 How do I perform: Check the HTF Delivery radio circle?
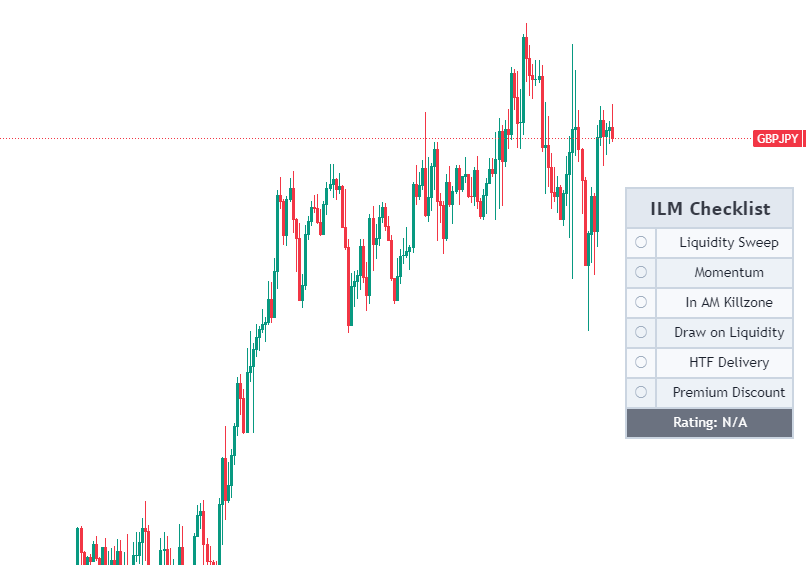click(641, 362)
